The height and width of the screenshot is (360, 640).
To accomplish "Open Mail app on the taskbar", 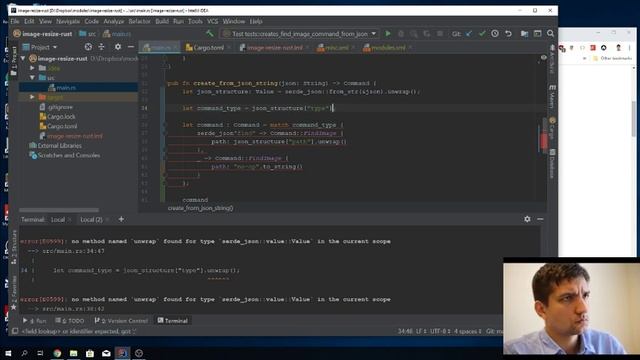I will pyautogui.click(x=106, y=353).
